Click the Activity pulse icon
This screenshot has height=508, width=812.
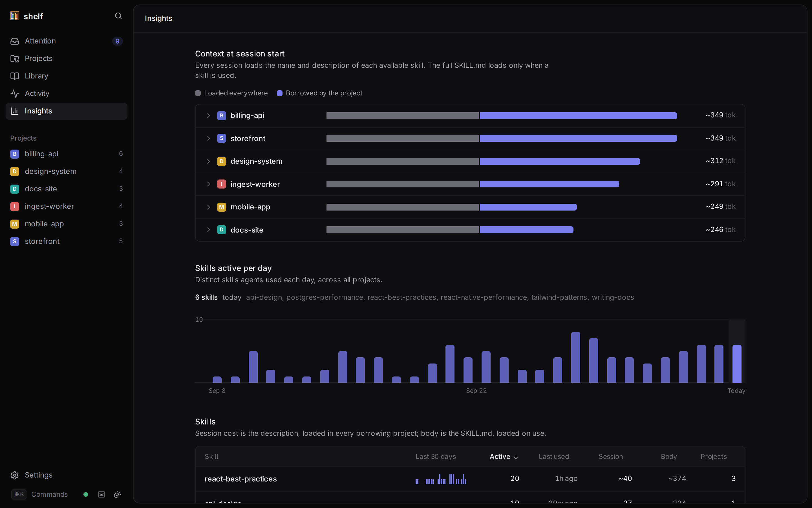coord(14,93)
